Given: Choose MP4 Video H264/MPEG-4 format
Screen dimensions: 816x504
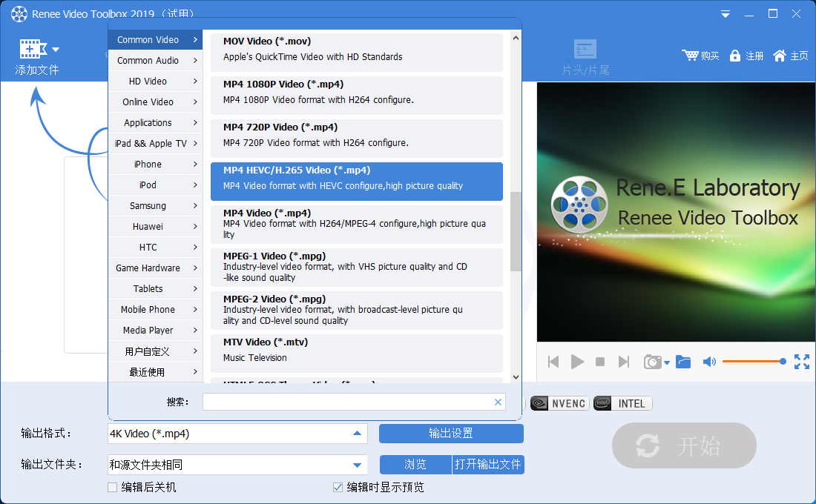Looking at the screenshot, I should (357, 224).
